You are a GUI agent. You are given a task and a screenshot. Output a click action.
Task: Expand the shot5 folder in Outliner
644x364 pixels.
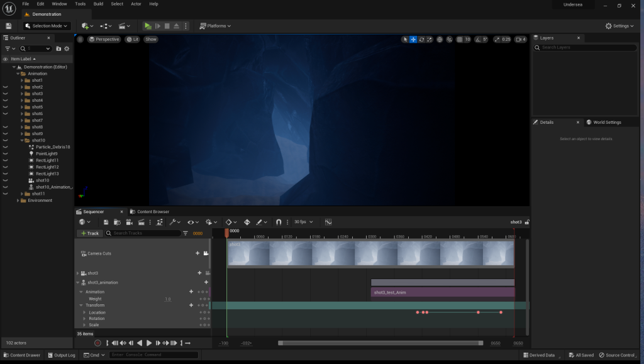[22, 107]
